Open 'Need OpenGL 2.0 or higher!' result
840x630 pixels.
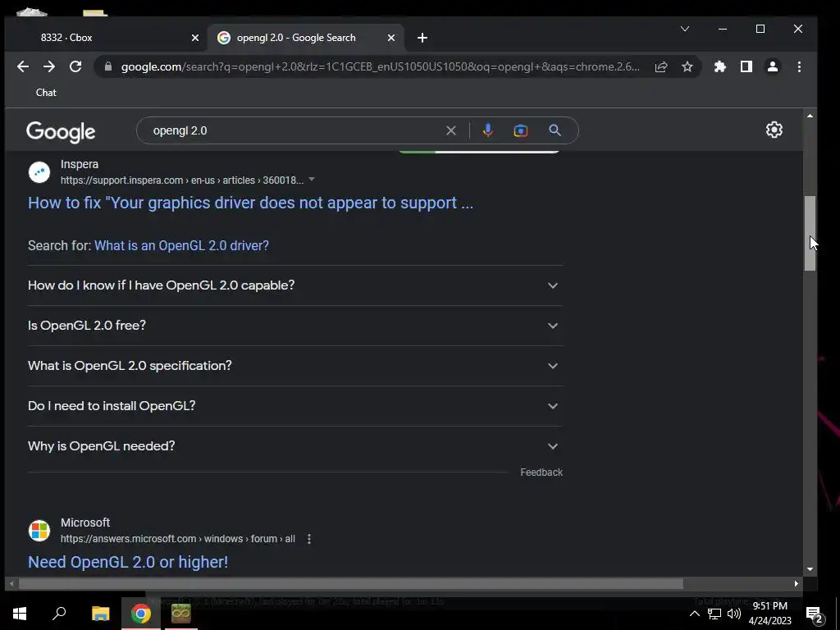(x=128, y=561)
